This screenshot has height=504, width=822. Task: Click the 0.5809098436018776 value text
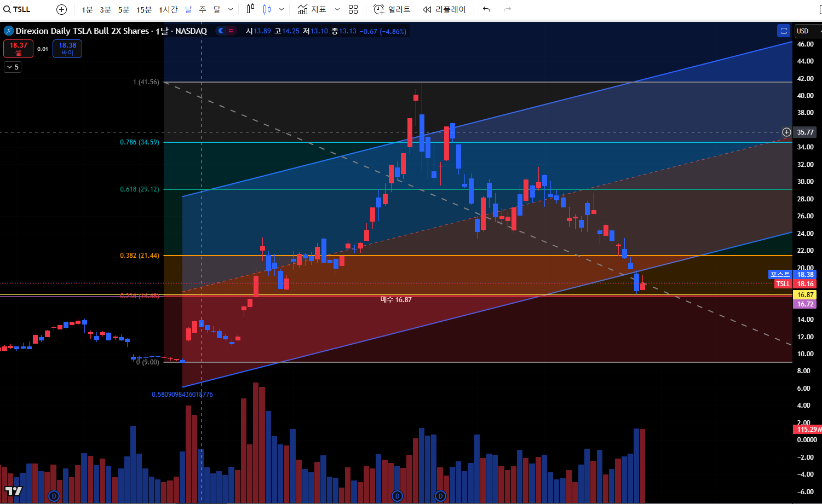(x=182, y=395)
